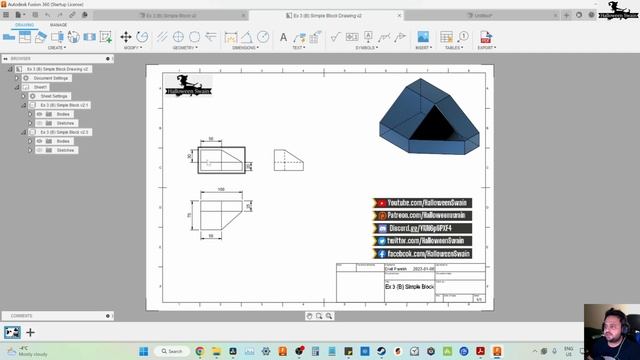Select the shaded isometric view on sheet

coord(429,117)
